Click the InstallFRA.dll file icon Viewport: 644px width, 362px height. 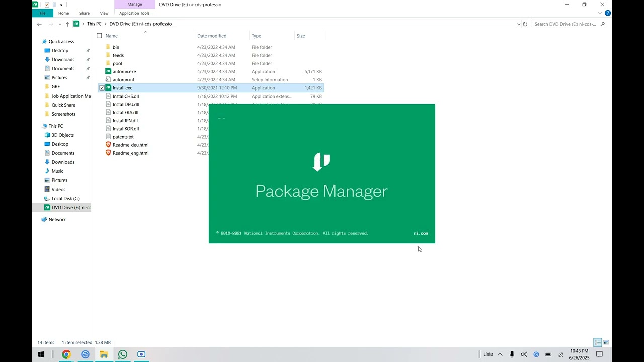(108, 112)
